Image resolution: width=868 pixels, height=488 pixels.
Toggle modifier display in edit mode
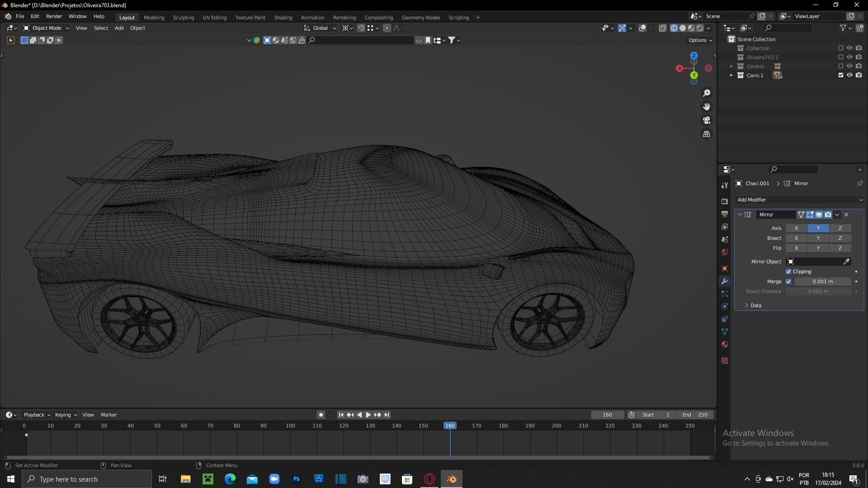pos(810,215)
